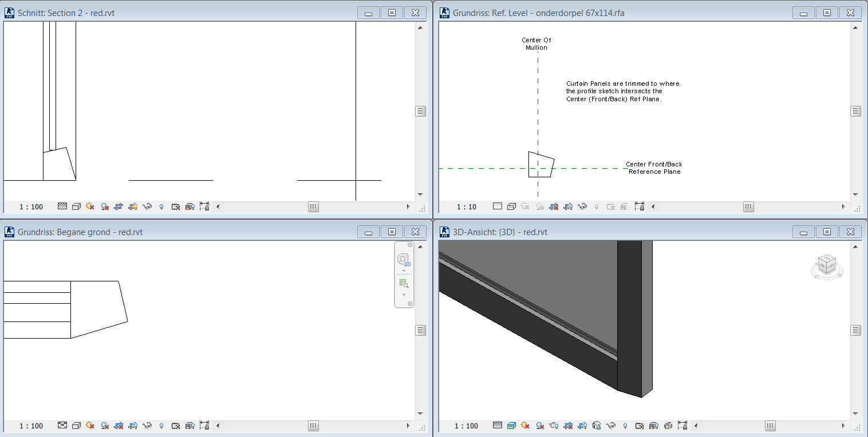Screen dimensions: 868x437
Task: Change Detail Level in the onderdorpel family view
Action: (497, 206)
